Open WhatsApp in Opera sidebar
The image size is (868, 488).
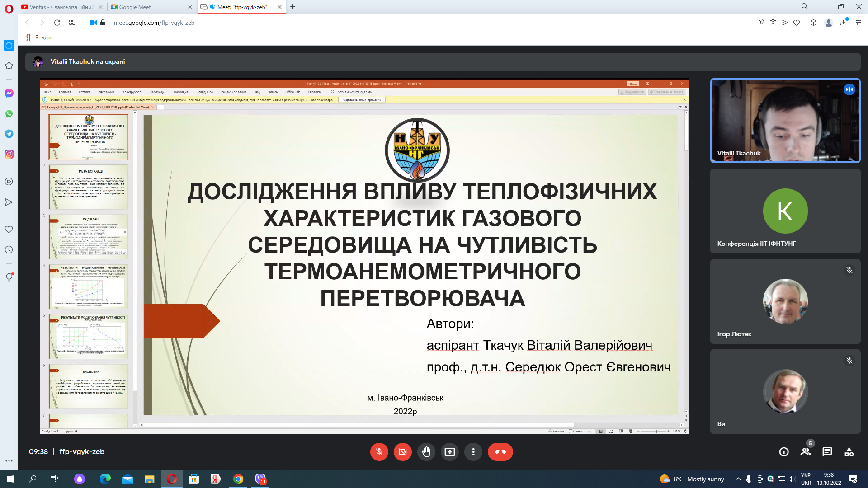[9, 113]
